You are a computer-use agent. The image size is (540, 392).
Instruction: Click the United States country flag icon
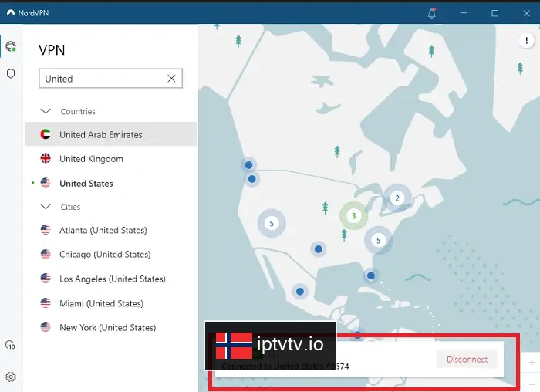point(46,183)
